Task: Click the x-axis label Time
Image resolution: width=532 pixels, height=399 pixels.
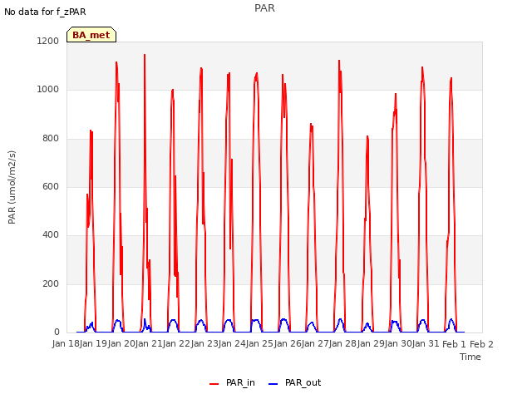Action: [470, 357]
